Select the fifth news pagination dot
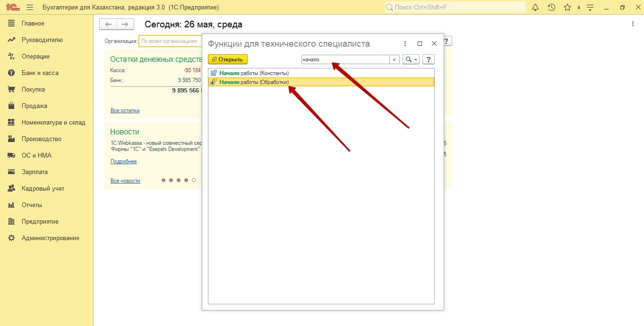Screen dimensions: 644x326 point(194,180)
